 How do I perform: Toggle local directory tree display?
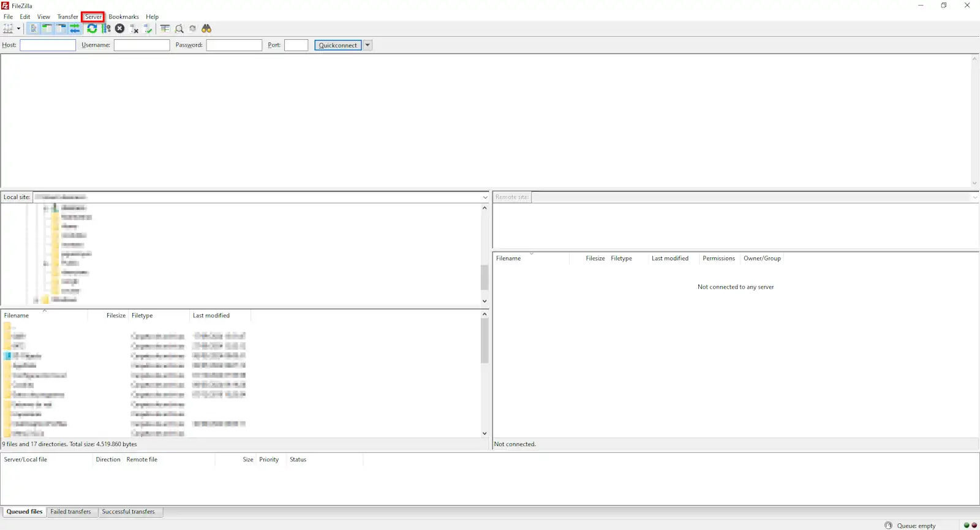click(47, 29)
